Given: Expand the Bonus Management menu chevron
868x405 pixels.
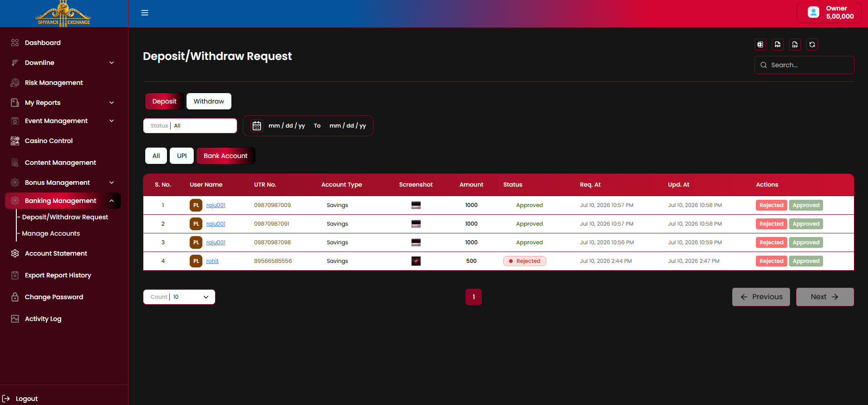Looking at the screenshot, I should click(112, 183).
